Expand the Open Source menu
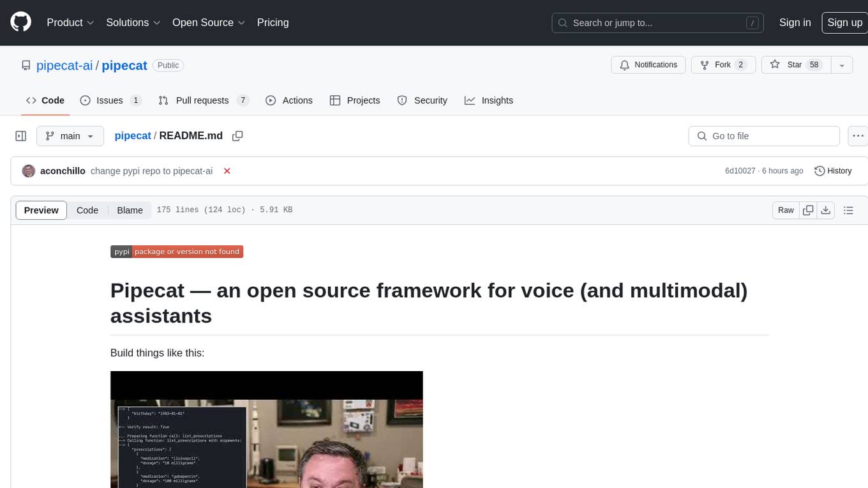The height and width of the screenshot is (488, 868). pyautogui.click(x=209, y=22)
